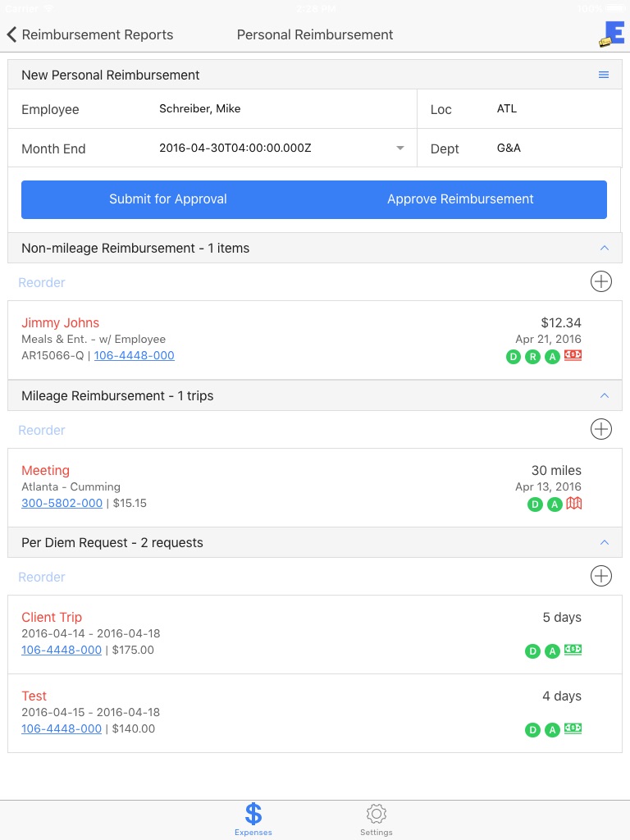Collapse the Non-mileage Reimbursement section
This screenshot has width=630, height=840.
click(x=605, y=248)
